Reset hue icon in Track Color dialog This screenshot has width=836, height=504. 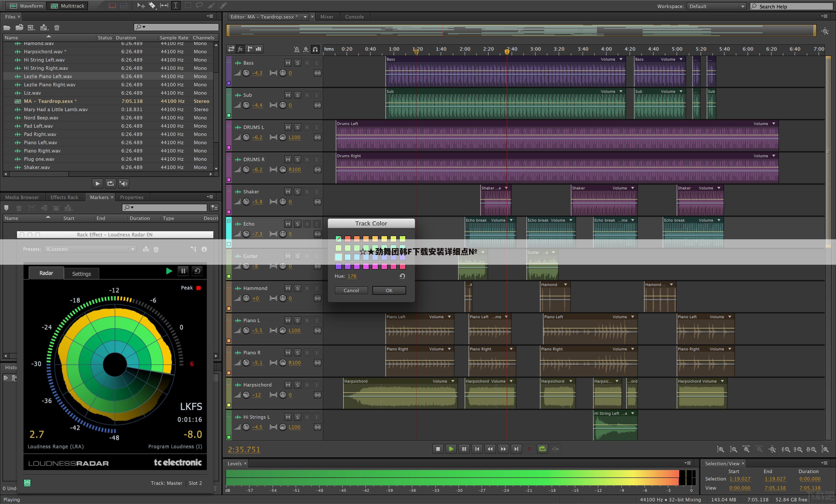click(402, 276)
